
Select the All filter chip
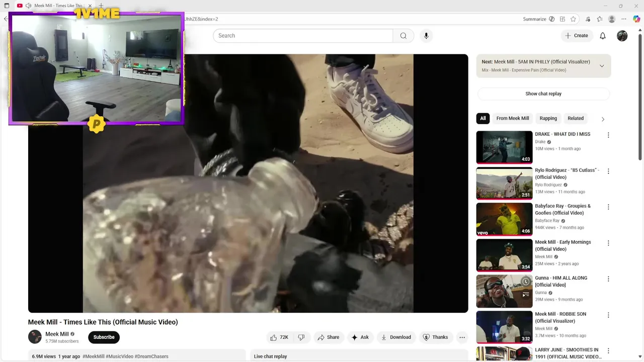tap(483, 119)
